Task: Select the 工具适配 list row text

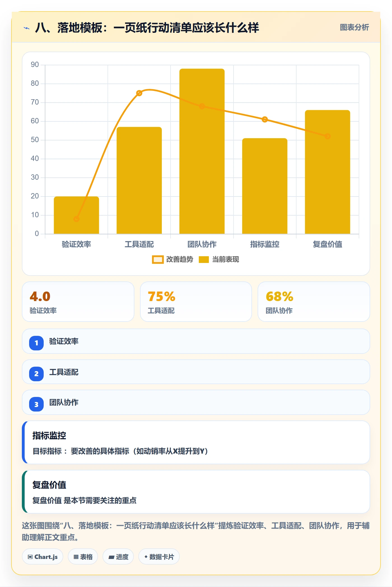Action: [64, 372]
